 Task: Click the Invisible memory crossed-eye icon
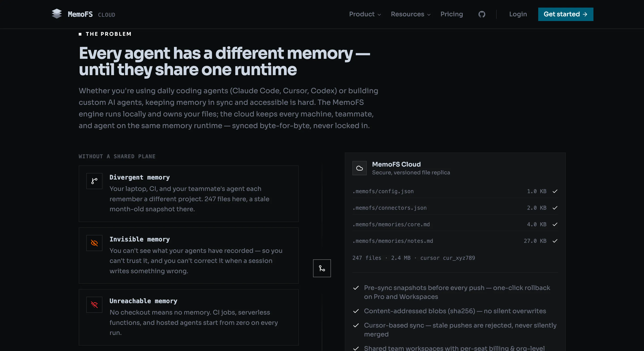pos(94,243)
